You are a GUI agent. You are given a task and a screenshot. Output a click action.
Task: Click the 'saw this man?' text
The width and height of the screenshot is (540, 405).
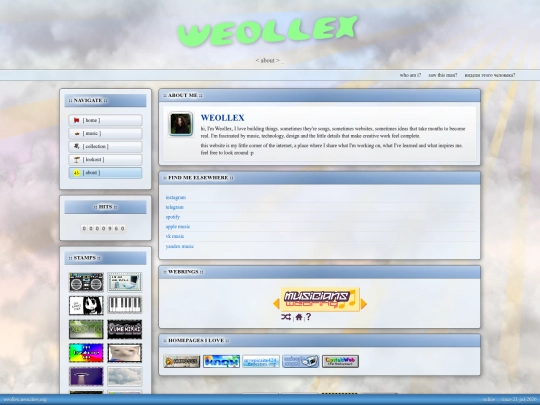[443, 75]
